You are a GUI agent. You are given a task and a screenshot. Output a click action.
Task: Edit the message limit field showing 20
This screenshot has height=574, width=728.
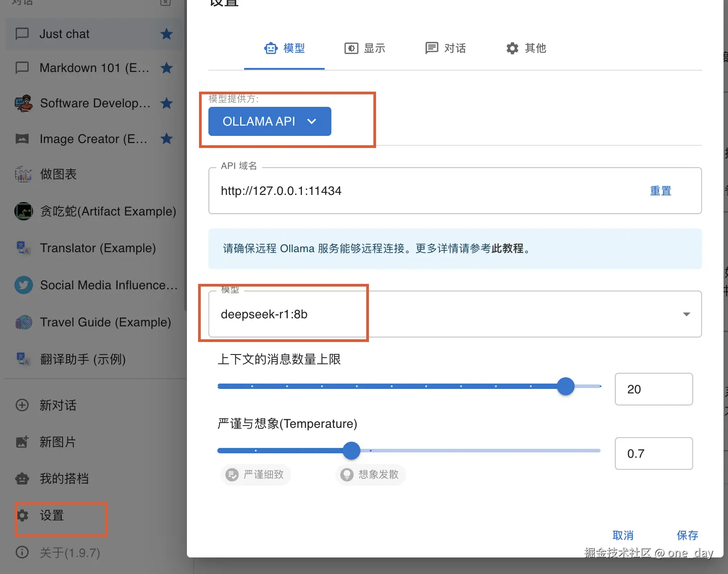pos(654,389)
